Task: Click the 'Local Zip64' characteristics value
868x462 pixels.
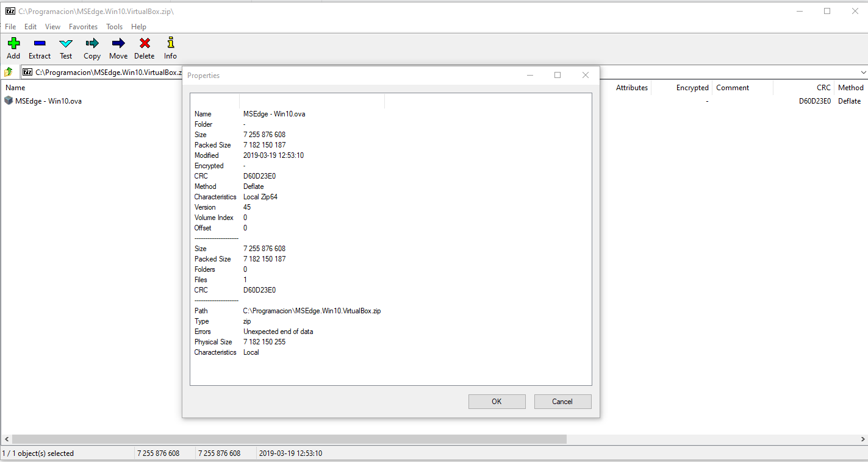Action: point(260,197)
